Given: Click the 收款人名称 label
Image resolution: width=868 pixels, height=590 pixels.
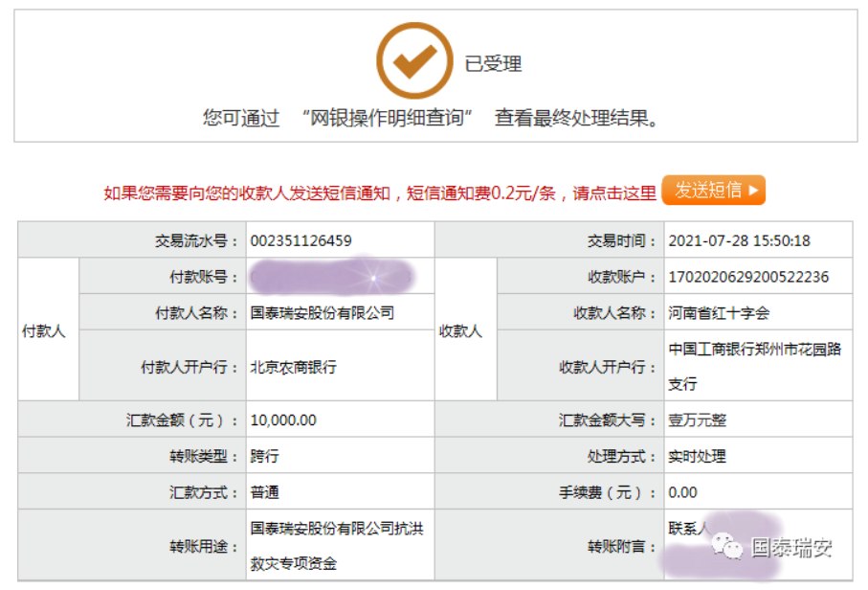Looking at the screenshot, I should coord(614,312).
